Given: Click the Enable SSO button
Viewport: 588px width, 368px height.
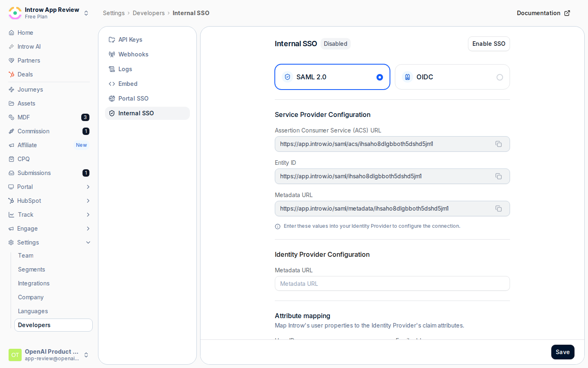Looking at the screenshot, I should pos(489,44).
